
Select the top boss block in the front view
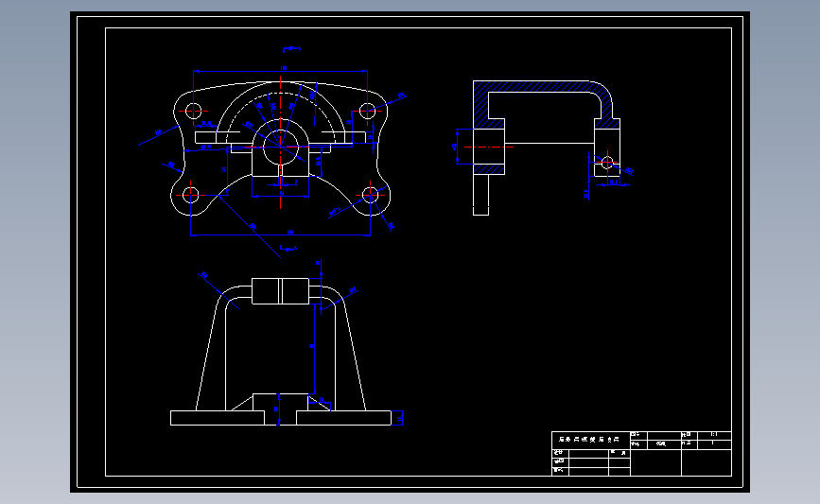pos(280,291)
